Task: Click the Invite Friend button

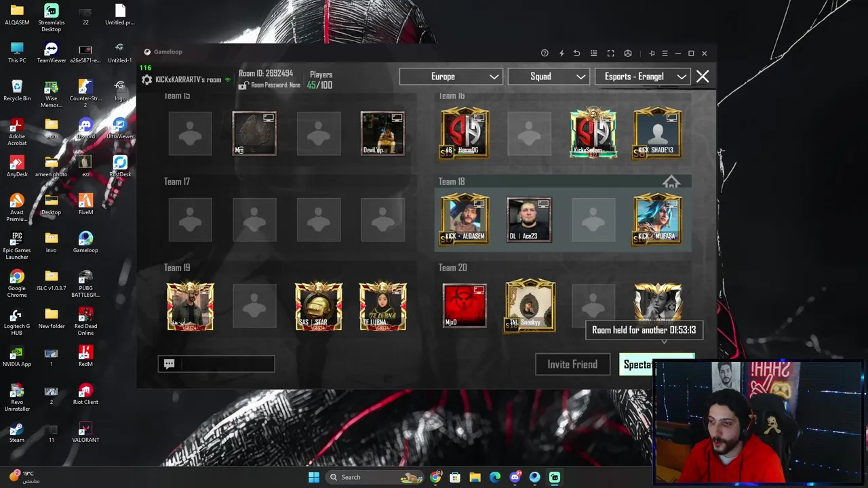Action: point(572,365)
